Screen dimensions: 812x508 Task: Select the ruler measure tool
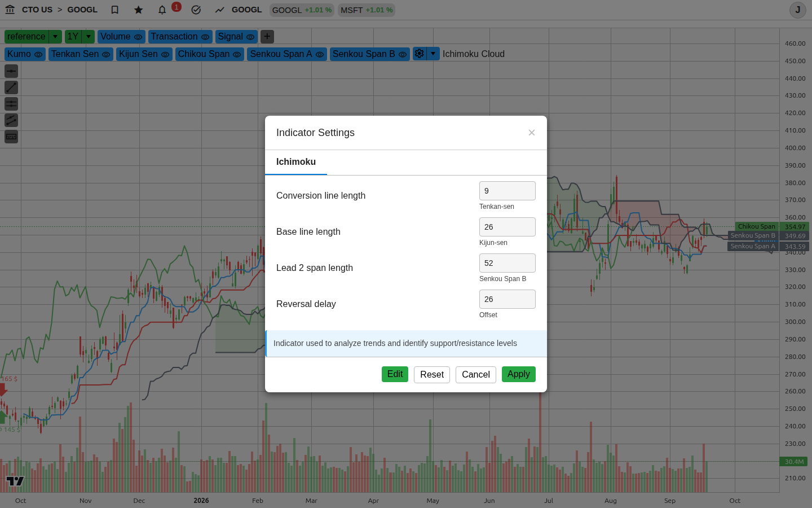[x=11, y=137]
